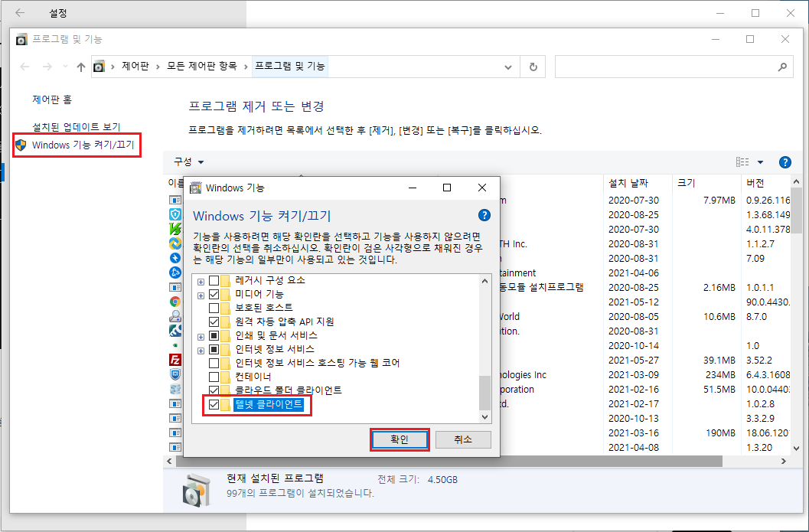Expand the 레거시 구성 요소 tree node

[201, 282]
